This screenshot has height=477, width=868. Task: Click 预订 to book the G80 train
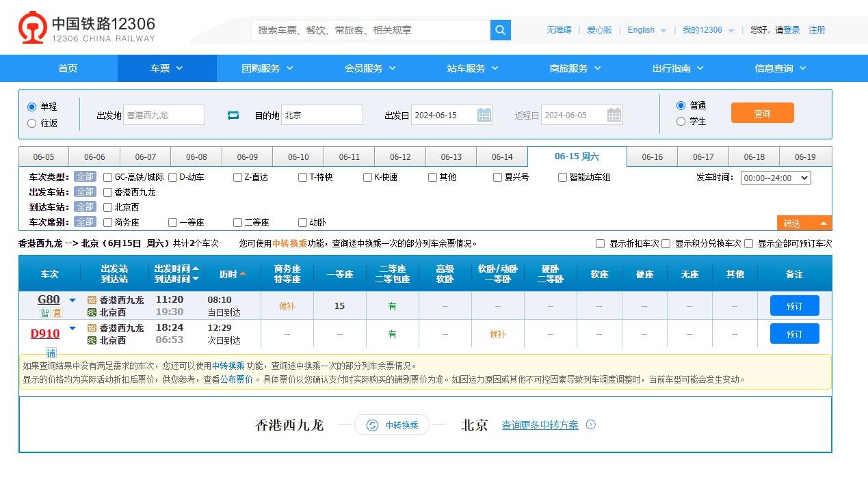tap(794, 306)
